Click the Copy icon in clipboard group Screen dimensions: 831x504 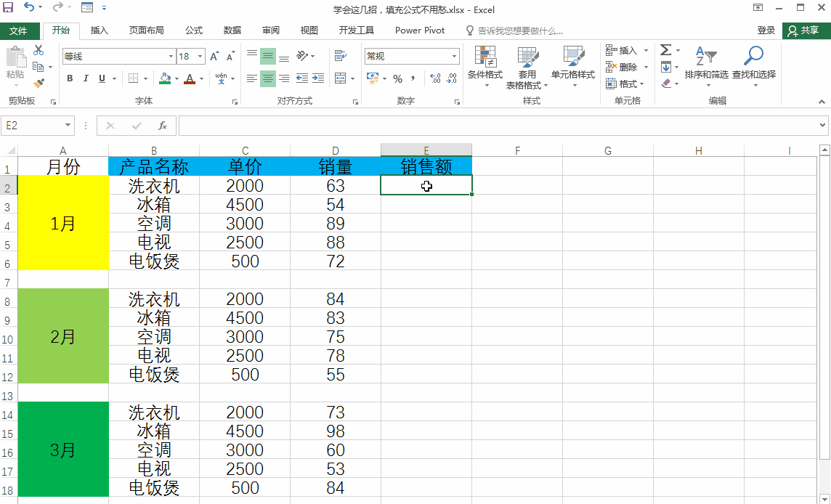tap(38, 67)
